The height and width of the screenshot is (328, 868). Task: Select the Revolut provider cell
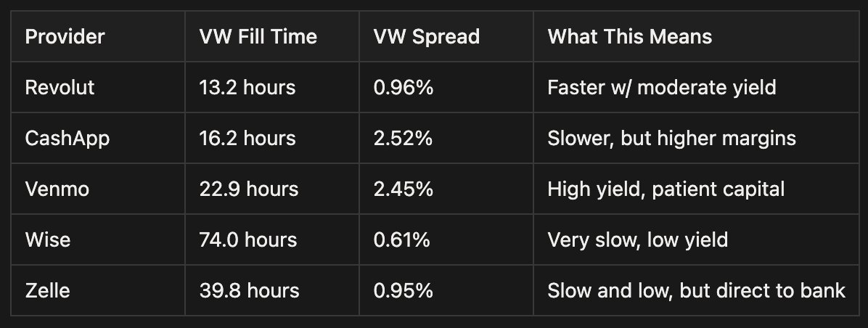60,87
